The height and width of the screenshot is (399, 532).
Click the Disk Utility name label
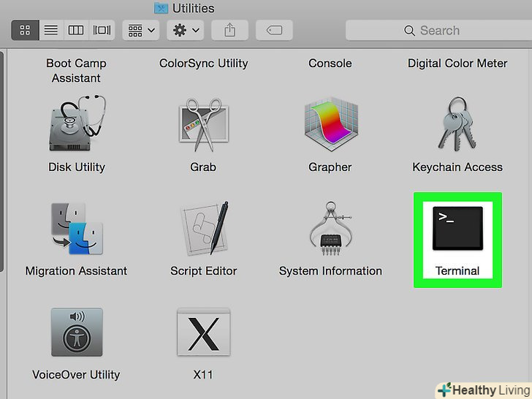77,167
